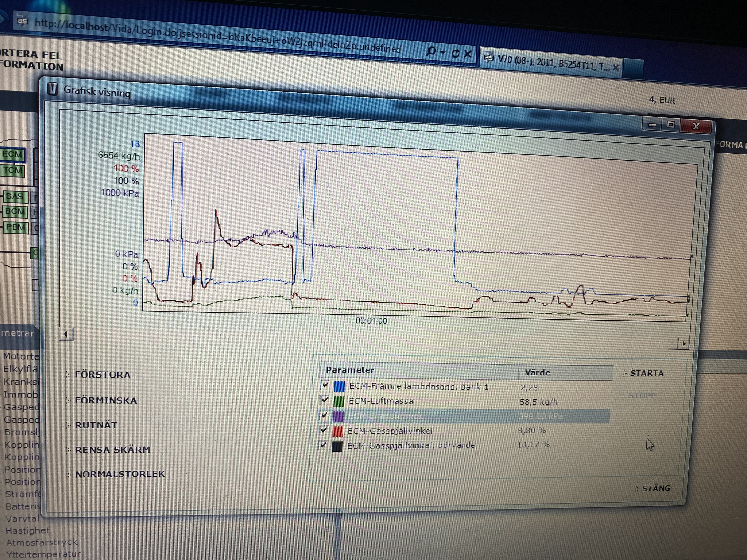Click NORMALSTORLEK to reset graph size

(x=120, y=474)
